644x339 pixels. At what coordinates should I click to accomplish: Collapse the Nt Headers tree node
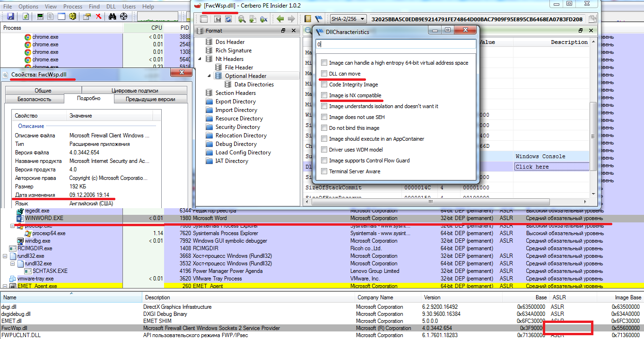click(200, 59)
